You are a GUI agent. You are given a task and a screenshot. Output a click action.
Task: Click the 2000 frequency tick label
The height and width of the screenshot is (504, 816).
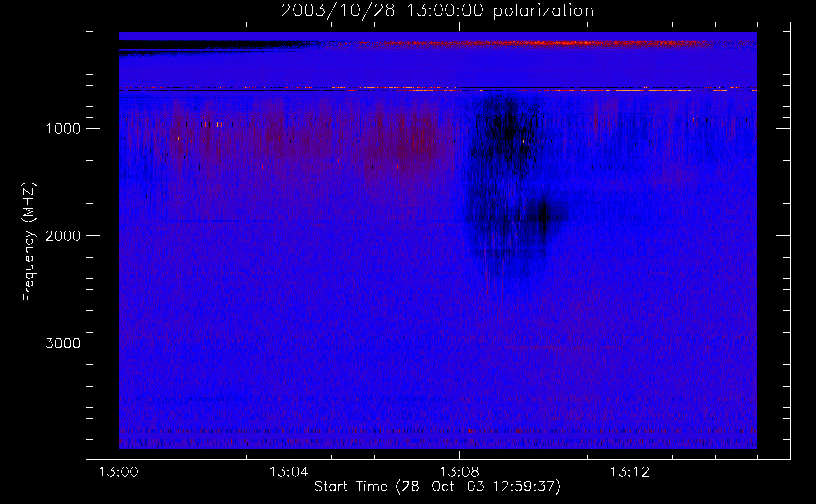coord(63,236)
